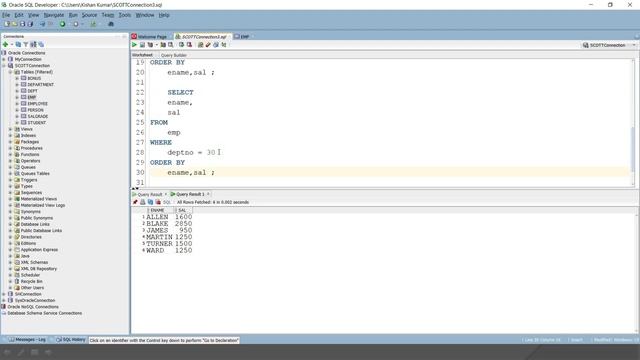
Task: Sort by the SAL column header
Action: (x=183, y=210)
